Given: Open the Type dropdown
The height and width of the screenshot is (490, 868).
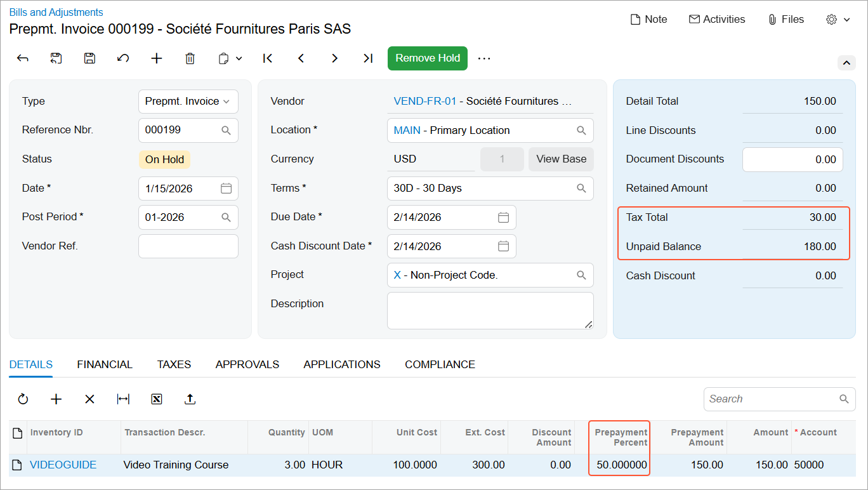Looking at the screenshot, I should (188, 102).
